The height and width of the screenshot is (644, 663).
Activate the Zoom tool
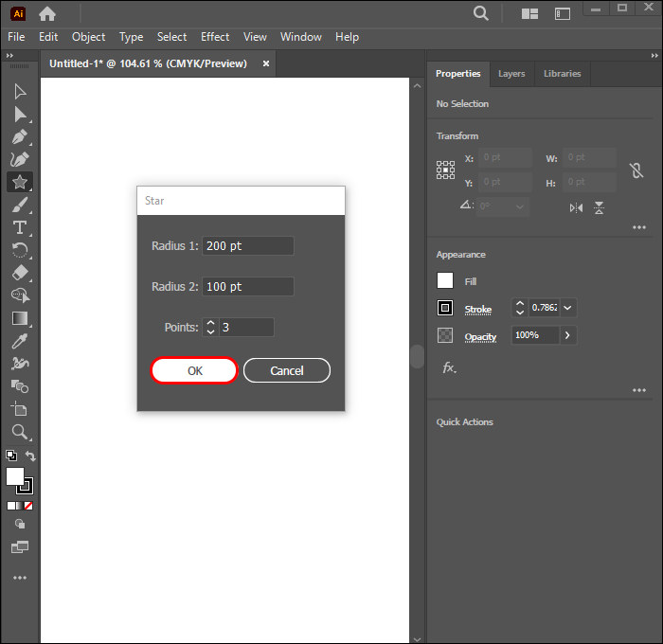pos(20,432)
